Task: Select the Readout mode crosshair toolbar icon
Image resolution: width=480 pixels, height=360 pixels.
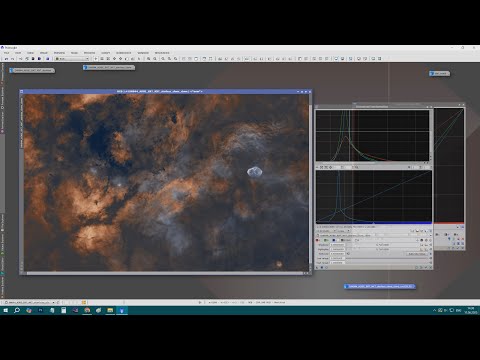Action: tap(96, 59)
